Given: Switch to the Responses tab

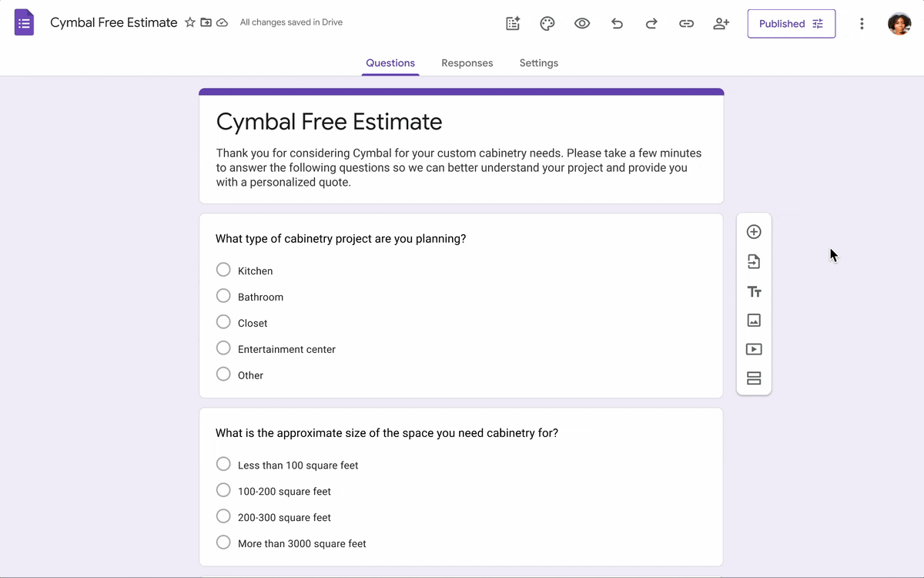Looking at the screenshot, I should 467,62.
